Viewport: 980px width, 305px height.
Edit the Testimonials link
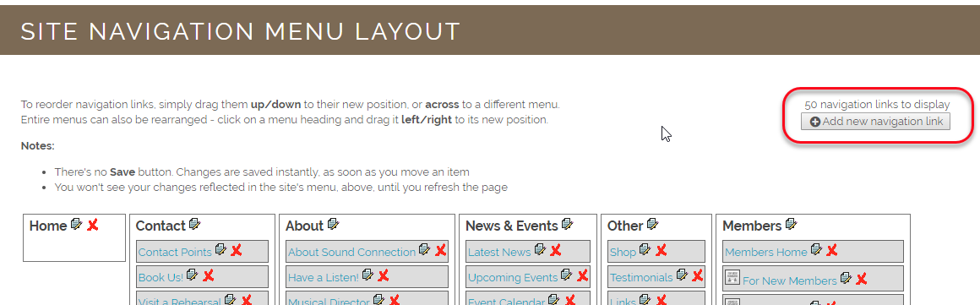pos(682,274)
